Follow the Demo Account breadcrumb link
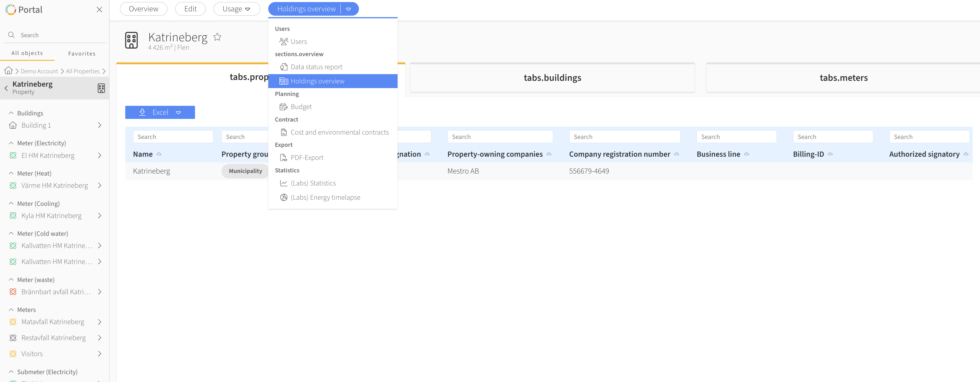Image resolution: width=980 pixels, height=382 pixels. [x=39, y=71]
